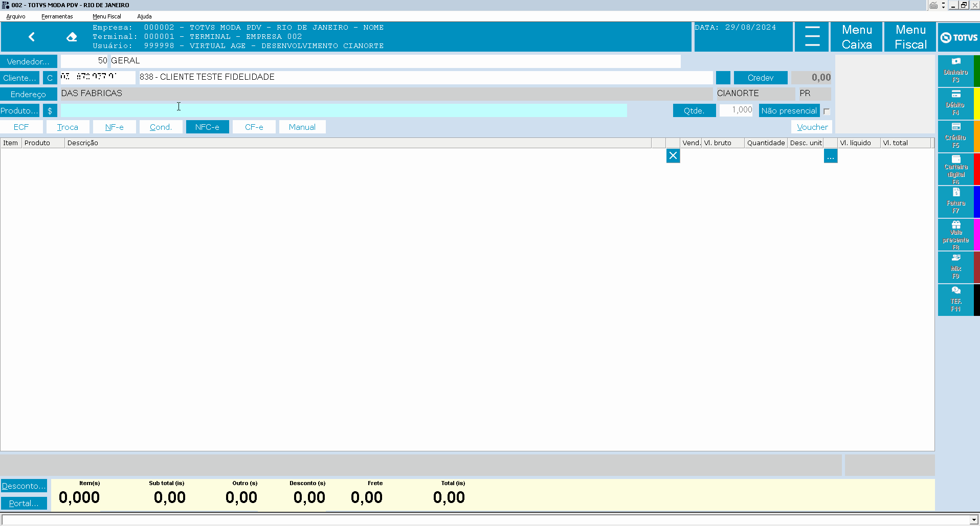Click the red Carteira digital color strip
The image size is (980, 526).
(x=977, y=169)
